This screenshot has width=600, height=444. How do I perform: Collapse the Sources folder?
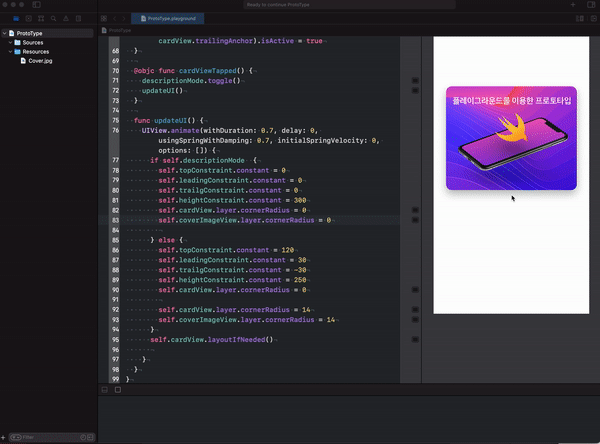pyautogui.click(x=10, y=42)
